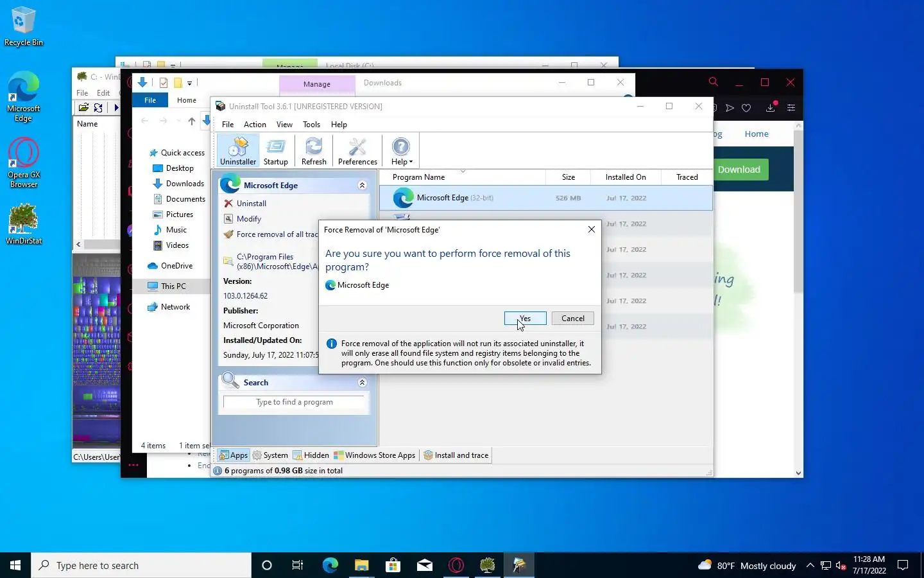Image resolution: width=924 pixels, height=578 pixels.
Task: Switch to the Hidden tab
Action: [311, 455]
